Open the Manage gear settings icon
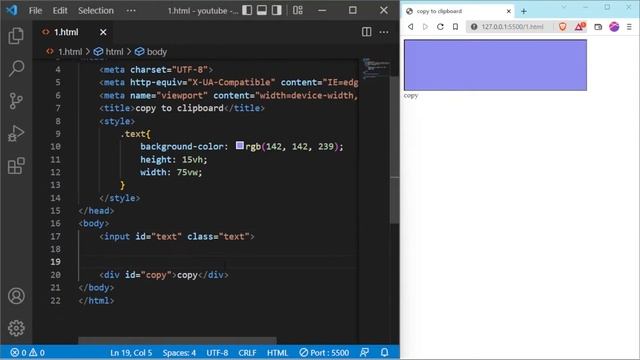The image size is (640, 360). tap(16, 328)
